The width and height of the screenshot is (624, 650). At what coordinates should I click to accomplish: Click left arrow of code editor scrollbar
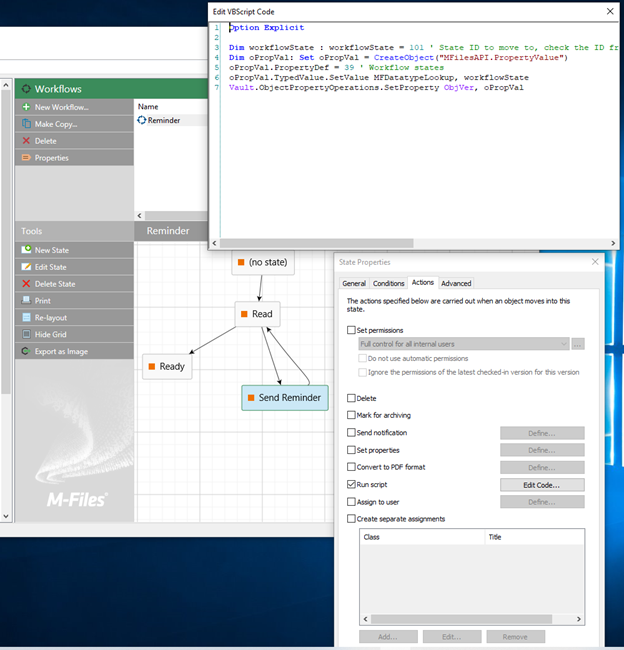click(214, 243)
